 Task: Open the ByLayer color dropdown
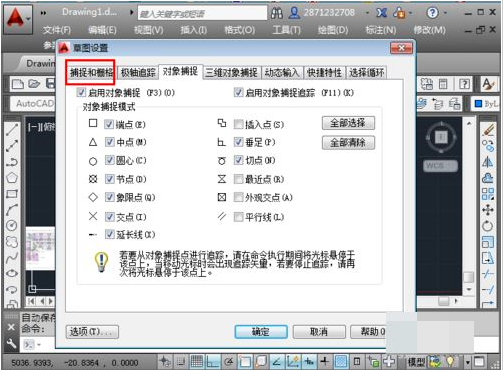click(486, 104)
